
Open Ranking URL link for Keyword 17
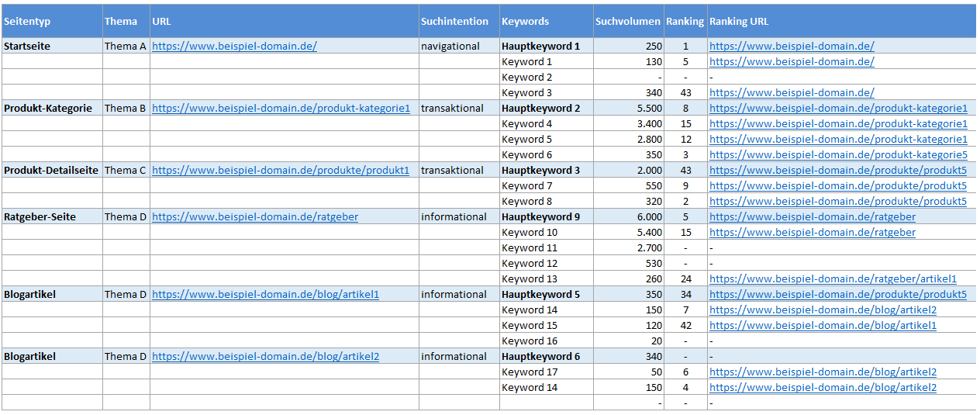823,372
